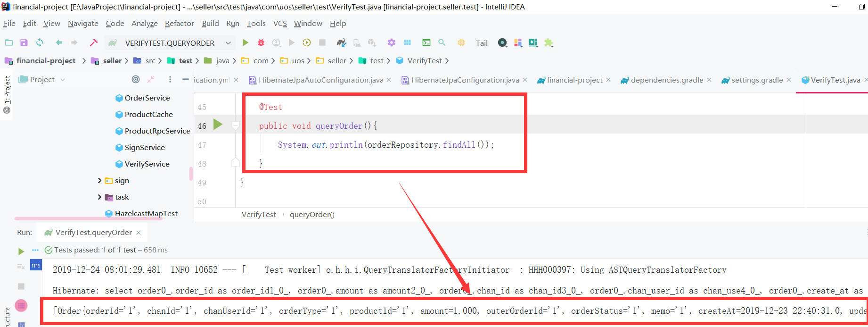The height and width of the screenshot is (327, 868).
Task: Open the VCS menu
Action: coord(280,23)
